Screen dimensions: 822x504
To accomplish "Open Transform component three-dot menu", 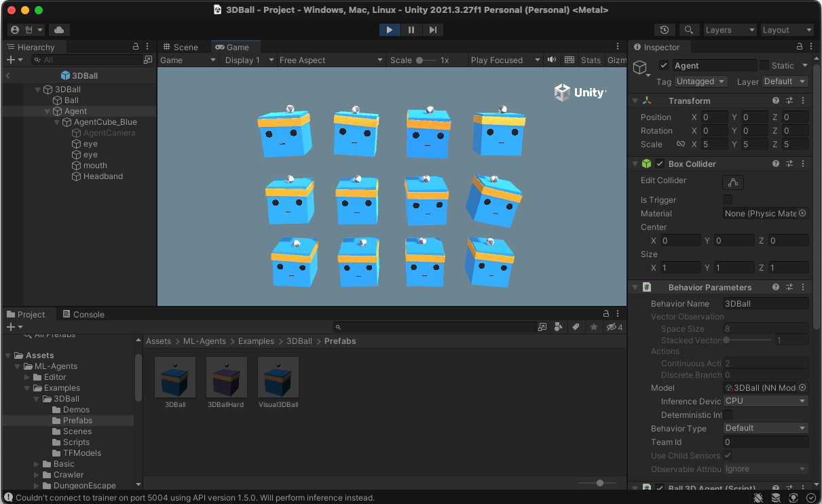I will point(803,100).
